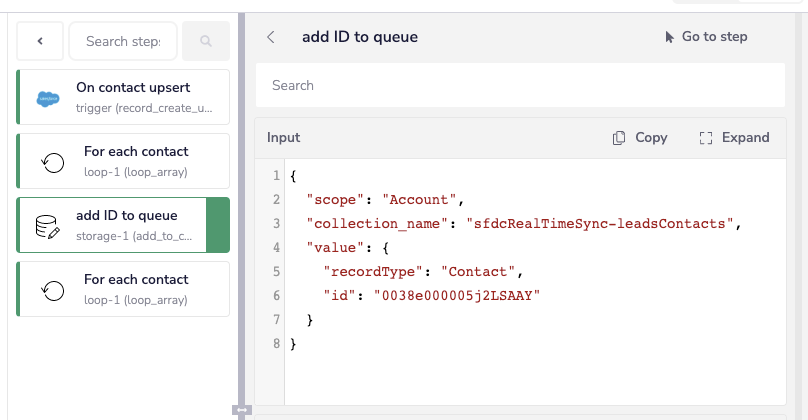Screen dimensions: 808x420
Task: Click the Search field above the Input panel
Action: point(520,86)
